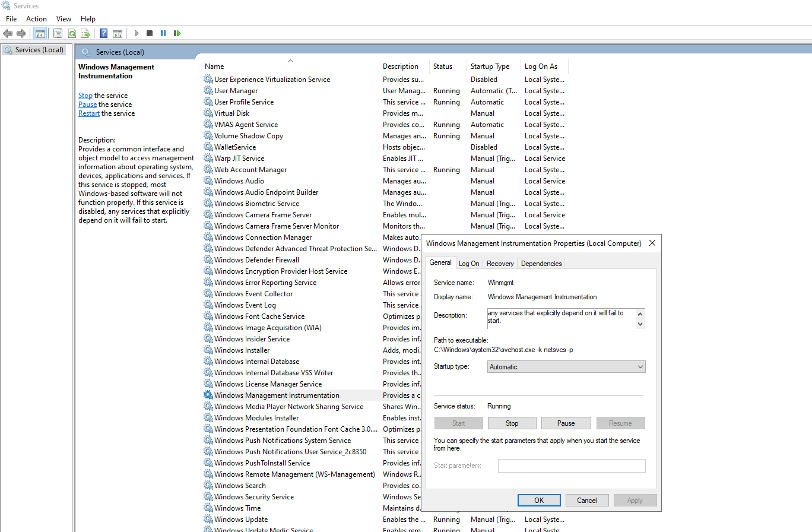Click the Restart the service link
The height and width of the screenshot is (532, 812).
[x=89, y=113]
